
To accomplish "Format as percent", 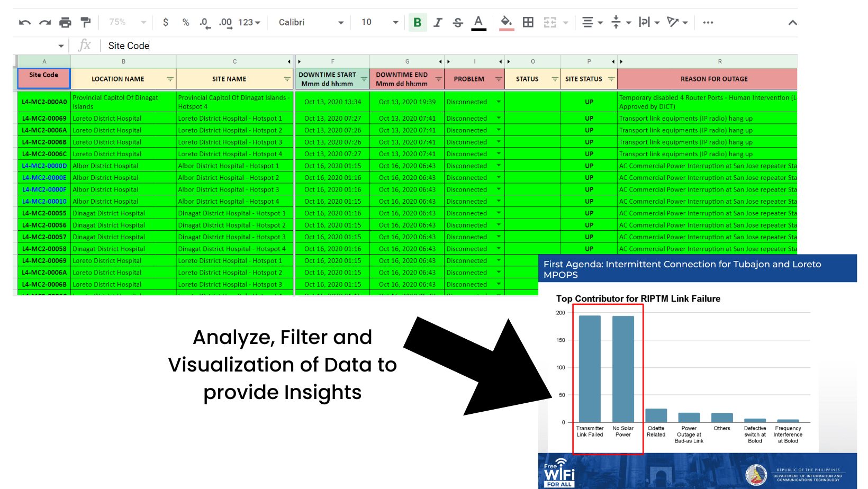I will tap(186, 22).
